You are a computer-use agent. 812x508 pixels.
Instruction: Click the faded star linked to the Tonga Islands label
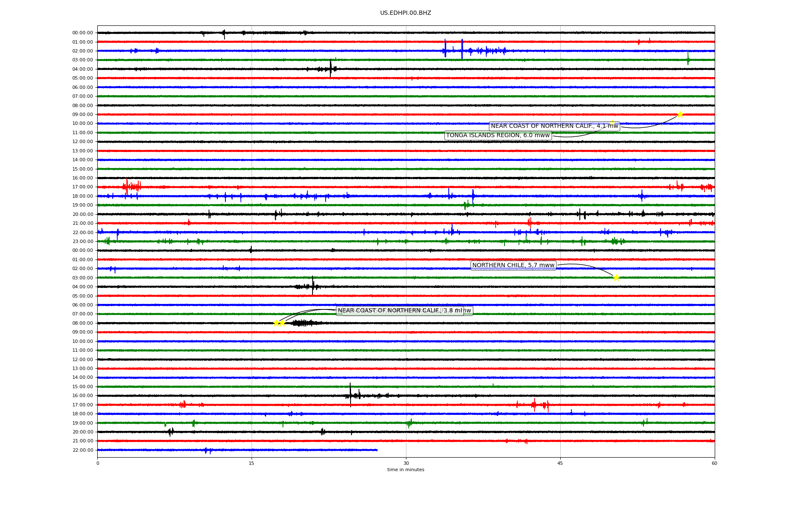(x=612, y=123)
